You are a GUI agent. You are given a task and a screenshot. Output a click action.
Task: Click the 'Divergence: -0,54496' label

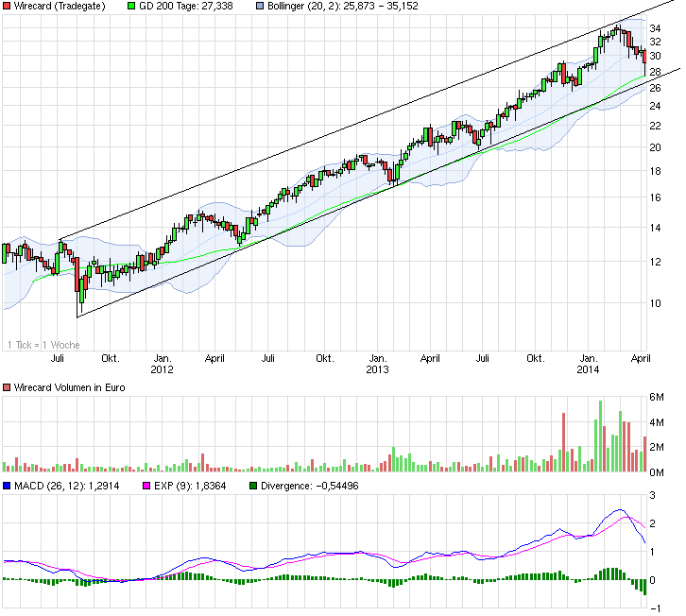(310, 486)
